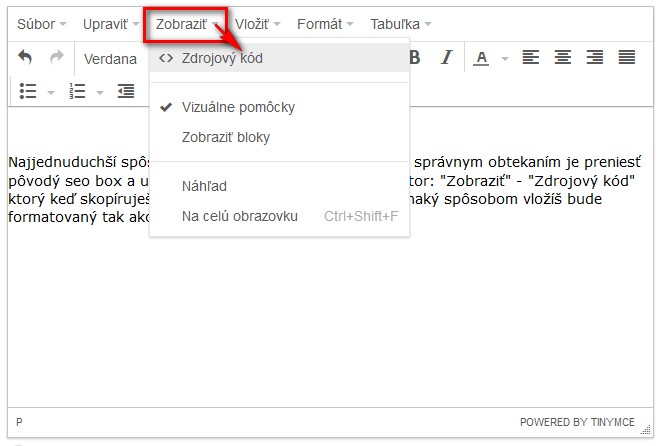The image size is (666, 446).
Task: Open the text color dropdown arrow
Action: (x=505, y=59)
